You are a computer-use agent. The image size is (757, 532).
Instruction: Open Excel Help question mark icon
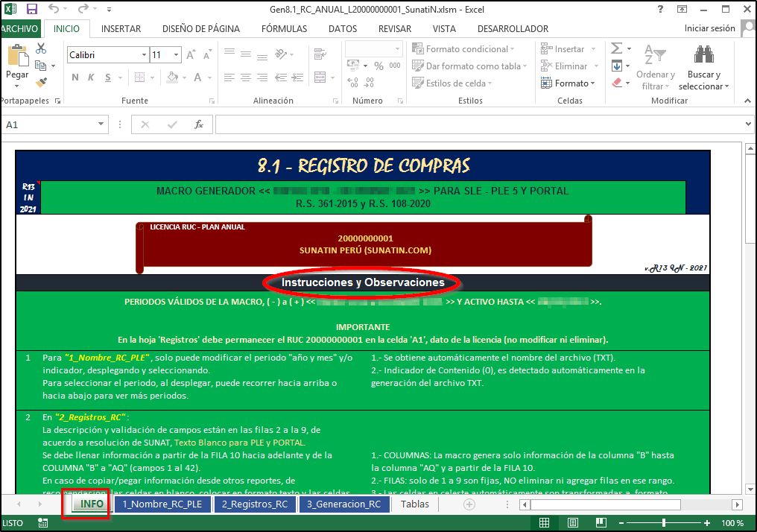coord(660,10)
